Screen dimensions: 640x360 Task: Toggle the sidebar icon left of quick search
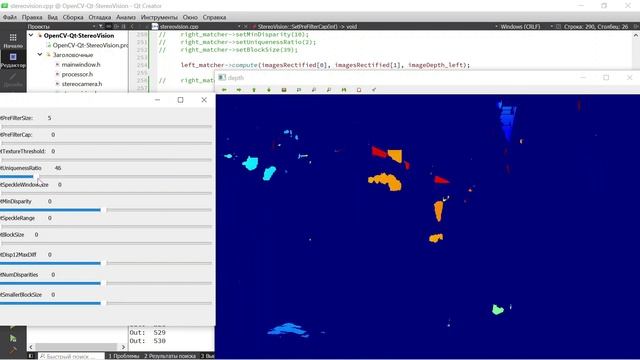pos(31,356)
